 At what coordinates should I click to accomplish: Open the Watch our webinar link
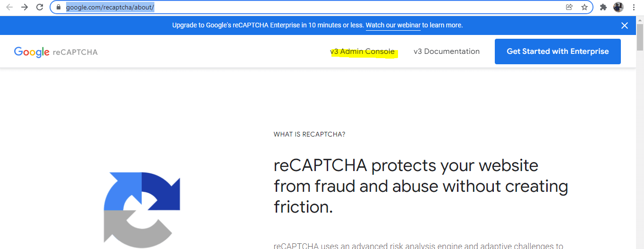point(393,26)
